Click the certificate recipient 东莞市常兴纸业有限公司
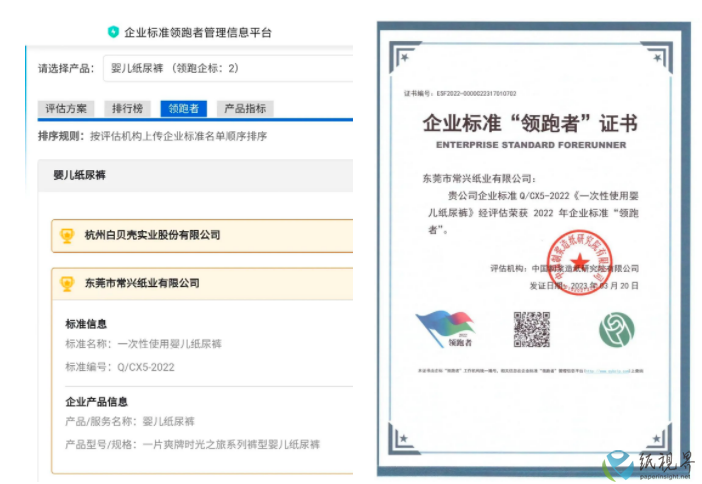702x484 pixels. tap(479, 179)
